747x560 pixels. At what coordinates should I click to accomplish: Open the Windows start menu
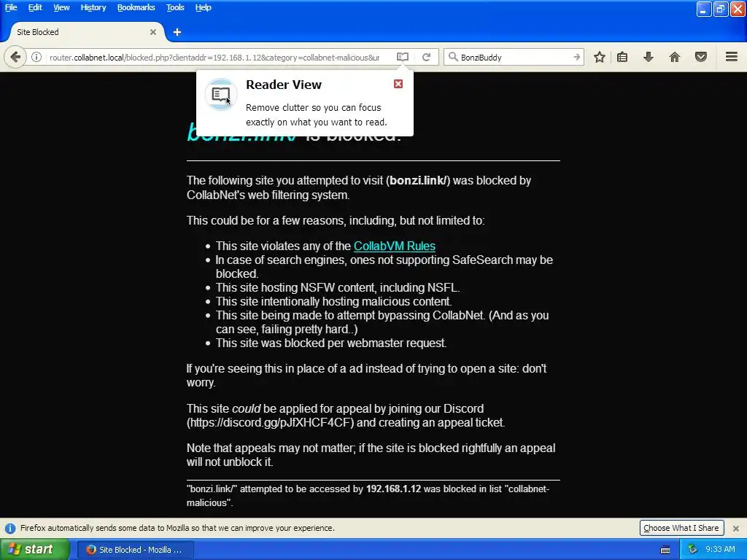(34, 550)
